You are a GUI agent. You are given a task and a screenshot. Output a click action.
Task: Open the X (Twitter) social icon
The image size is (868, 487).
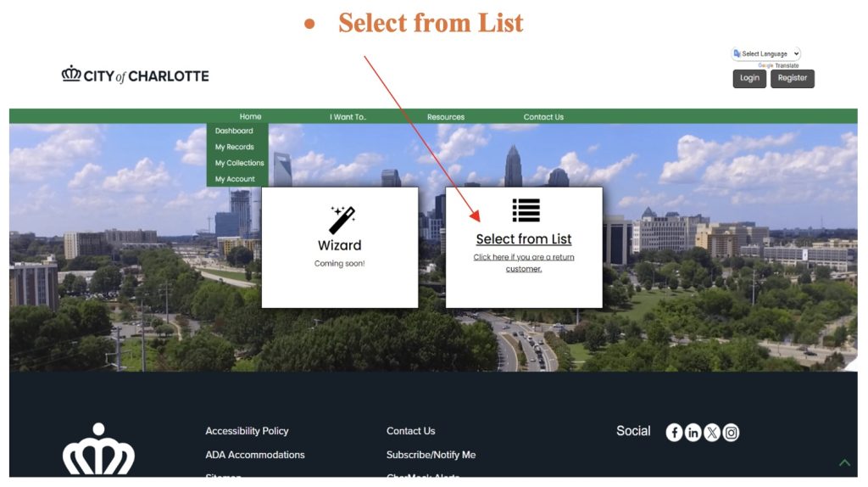(x=712, y=433)
